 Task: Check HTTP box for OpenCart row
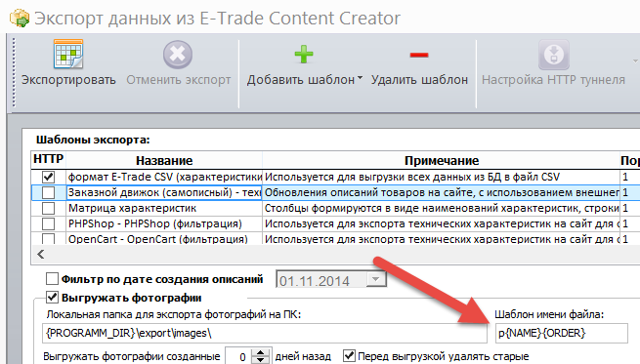click(48, 238)
